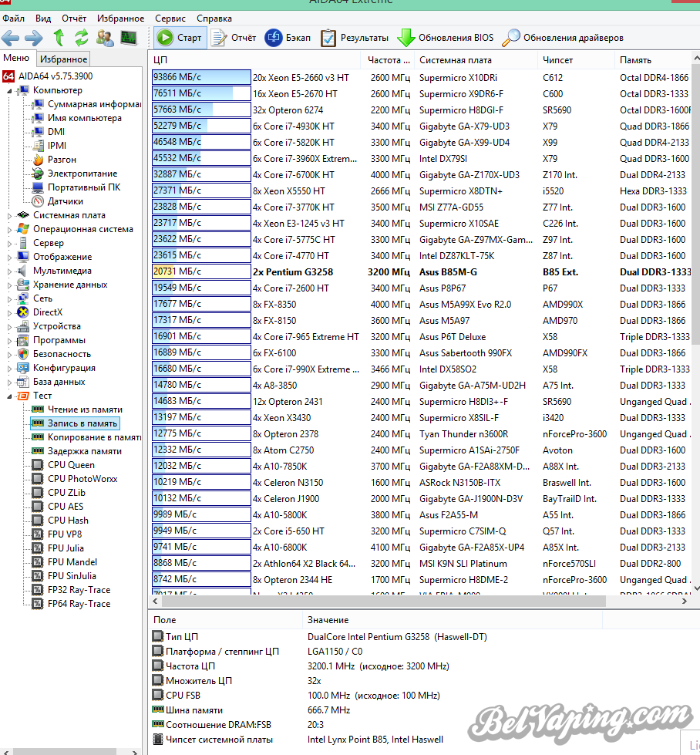Collapse the Тест tree node
The width and height of the screenshot is (700, 755).
[x=9, y=396]
